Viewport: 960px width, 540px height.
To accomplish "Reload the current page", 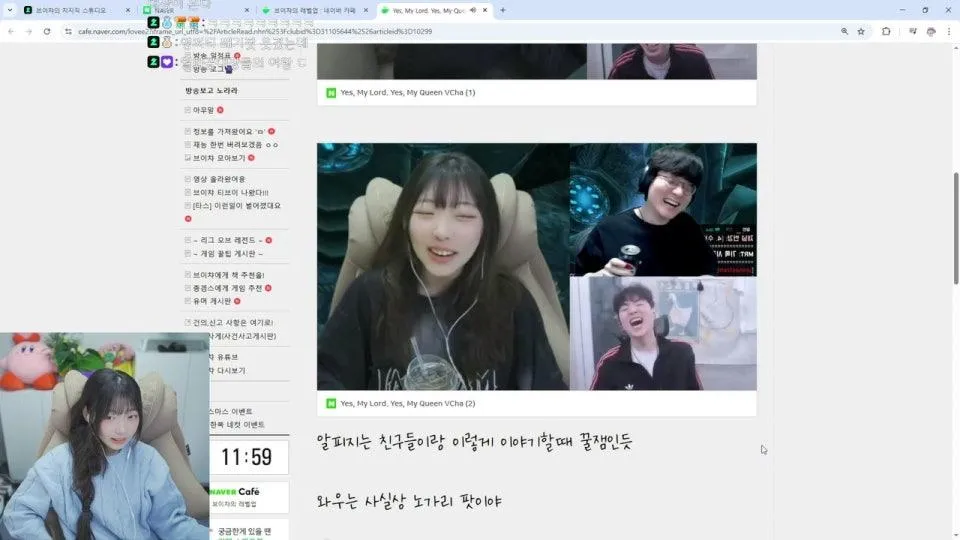I will 47,31.
